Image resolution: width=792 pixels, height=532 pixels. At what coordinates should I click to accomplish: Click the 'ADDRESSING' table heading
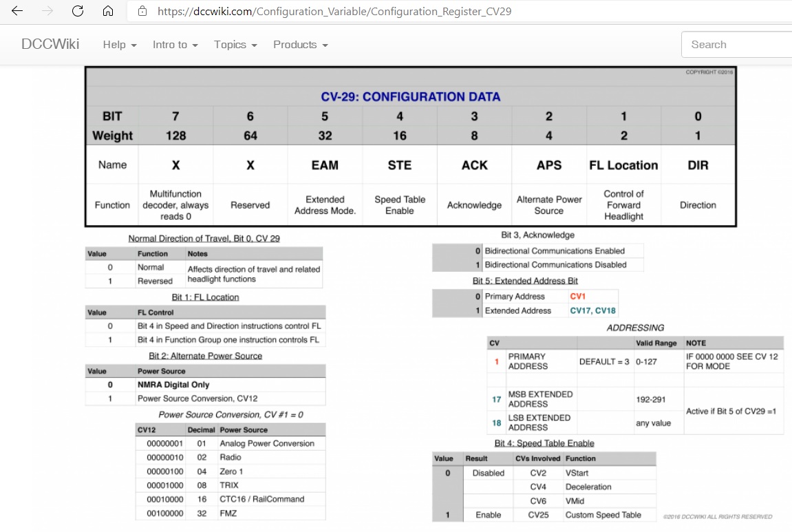click(x=635, y=328)
